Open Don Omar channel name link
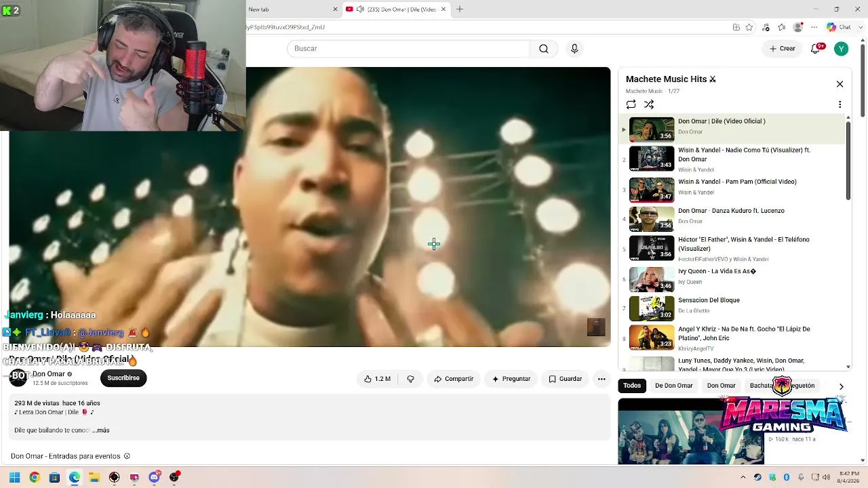 click(x=49, y=374)
